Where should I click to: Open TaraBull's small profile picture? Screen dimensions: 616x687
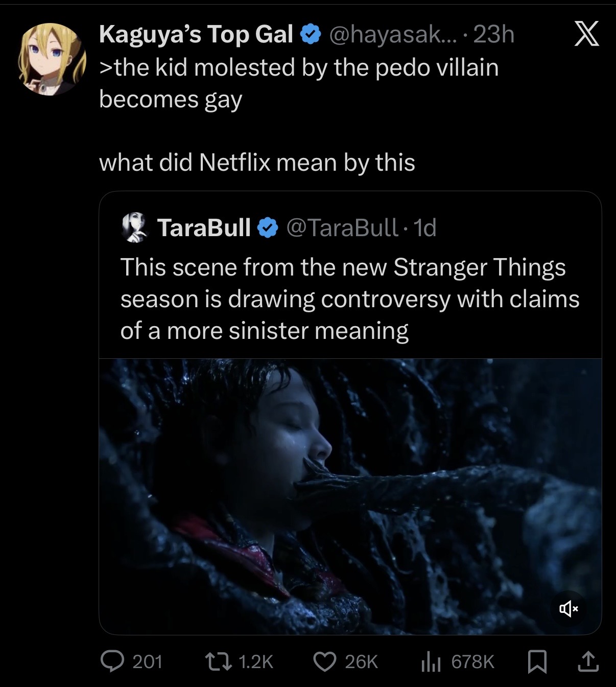134,227
